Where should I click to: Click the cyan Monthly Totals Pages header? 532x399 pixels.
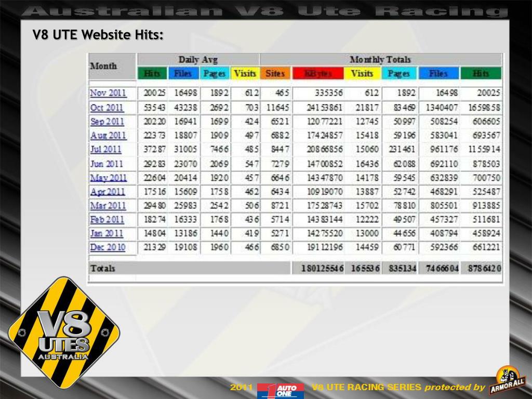399,73
